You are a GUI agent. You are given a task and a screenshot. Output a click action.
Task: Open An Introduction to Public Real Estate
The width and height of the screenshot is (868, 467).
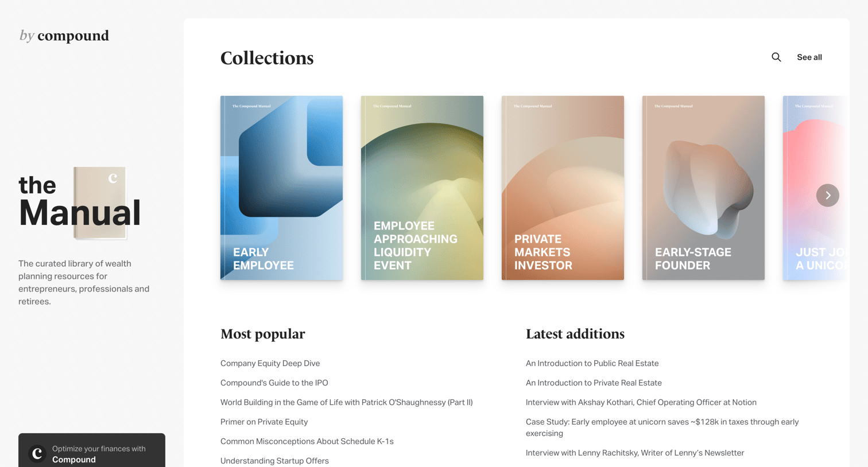[x=592, y=363]
